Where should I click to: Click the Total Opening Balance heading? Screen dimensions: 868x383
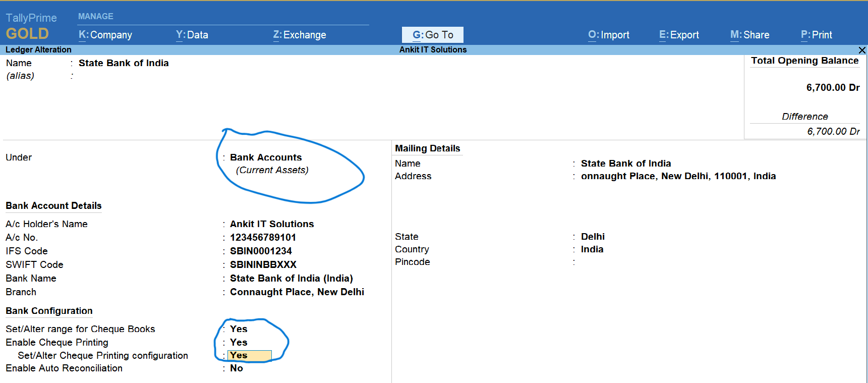(804, 61)
